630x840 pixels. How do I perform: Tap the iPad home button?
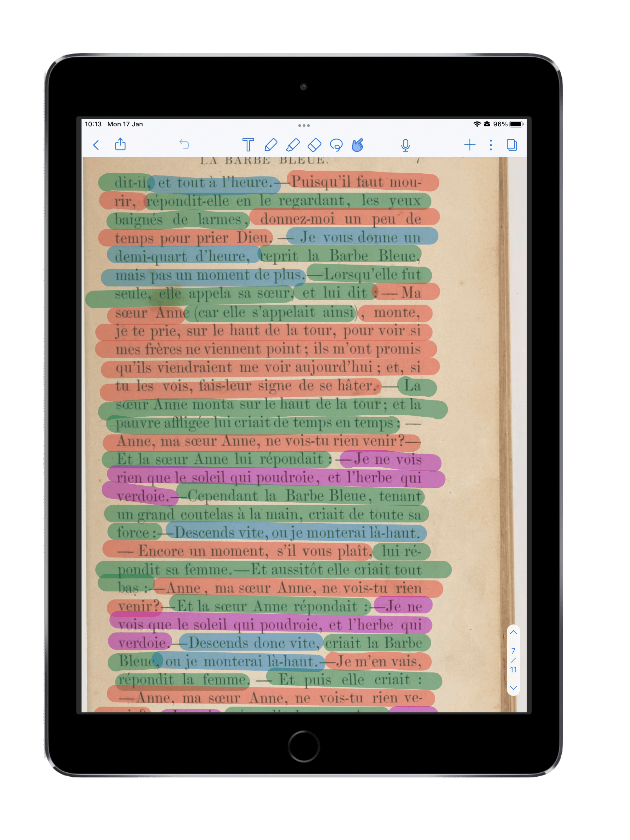point(304,746)
